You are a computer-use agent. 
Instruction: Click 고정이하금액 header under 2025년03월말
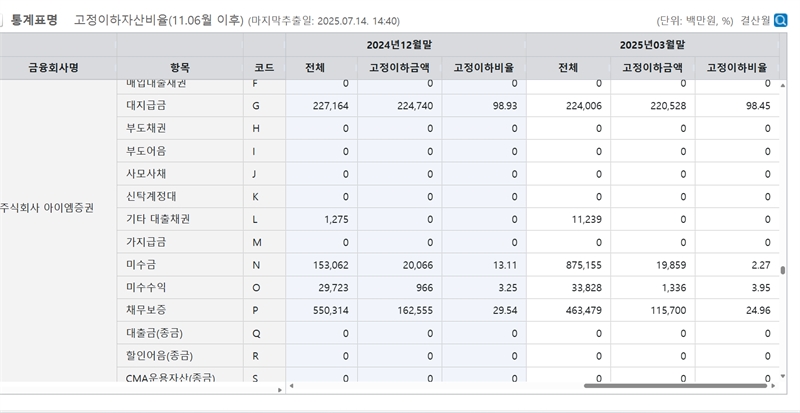point(652,68)
